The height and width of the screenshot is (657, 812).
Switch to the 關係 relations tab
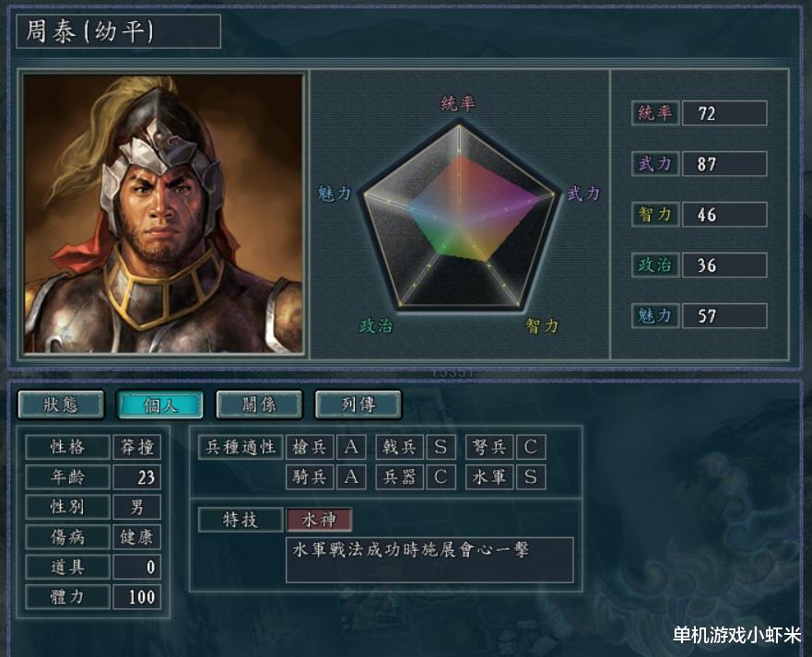tap(259, 405)
